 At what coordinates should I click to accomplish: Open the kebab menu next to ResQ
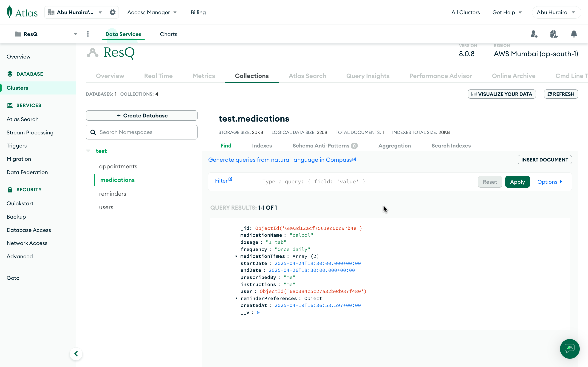click(88, 34)
